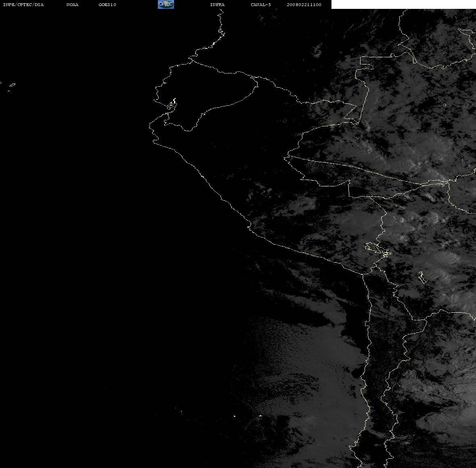
Task: Select the INFRA label in header
Action: 217,4
